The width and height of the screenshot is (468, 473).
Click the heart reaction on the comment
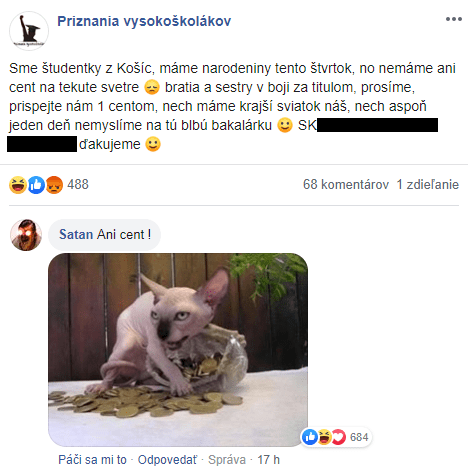click(x=339, y=437)
